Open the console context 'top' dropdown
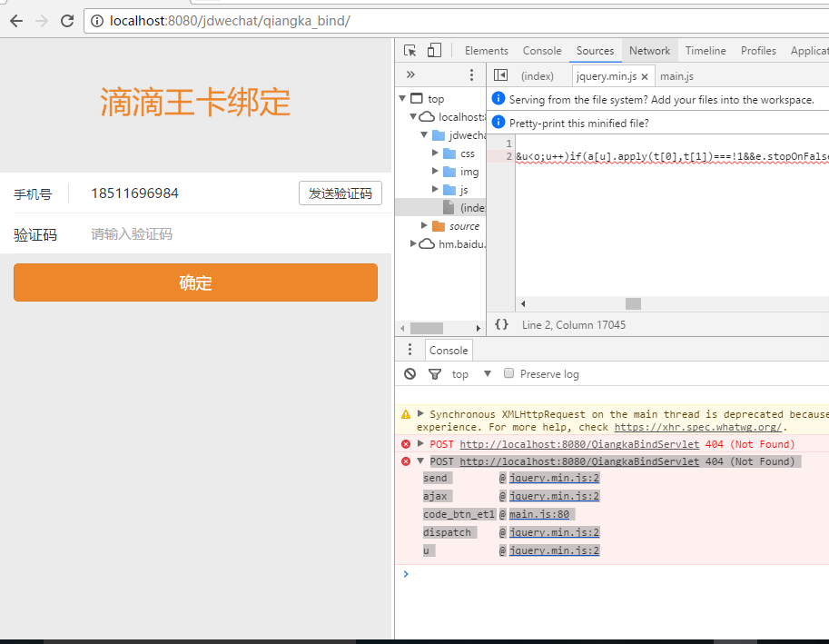The height and width of the screenshot is (644, 829). click(x=471, y=374)
